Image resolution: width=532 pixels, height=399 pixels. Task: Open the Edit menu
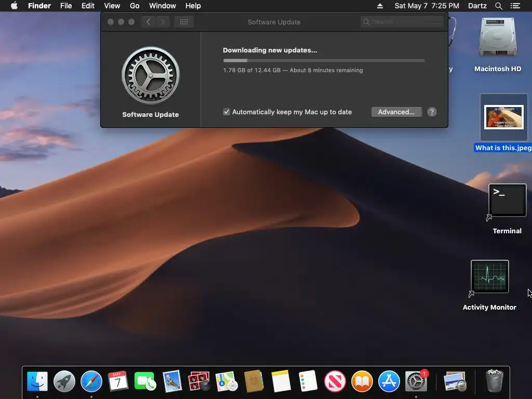[x=88, y=6]
